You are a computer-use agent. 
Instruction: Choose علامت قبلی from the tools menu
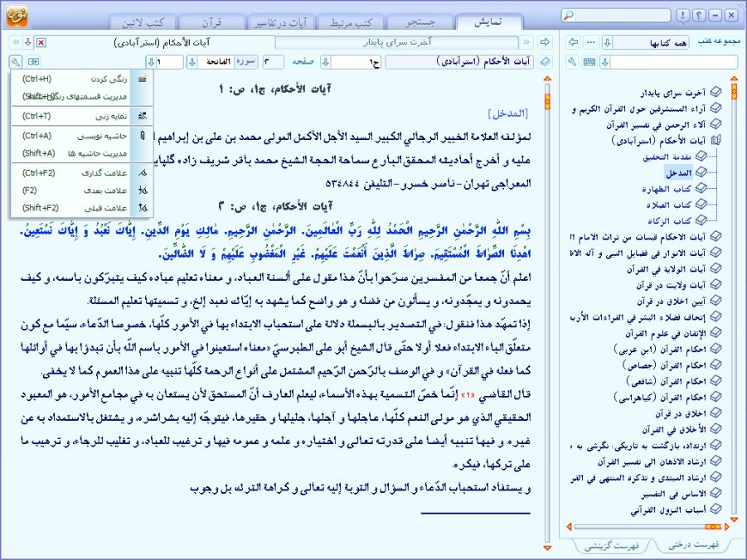(x=81, y=208)
